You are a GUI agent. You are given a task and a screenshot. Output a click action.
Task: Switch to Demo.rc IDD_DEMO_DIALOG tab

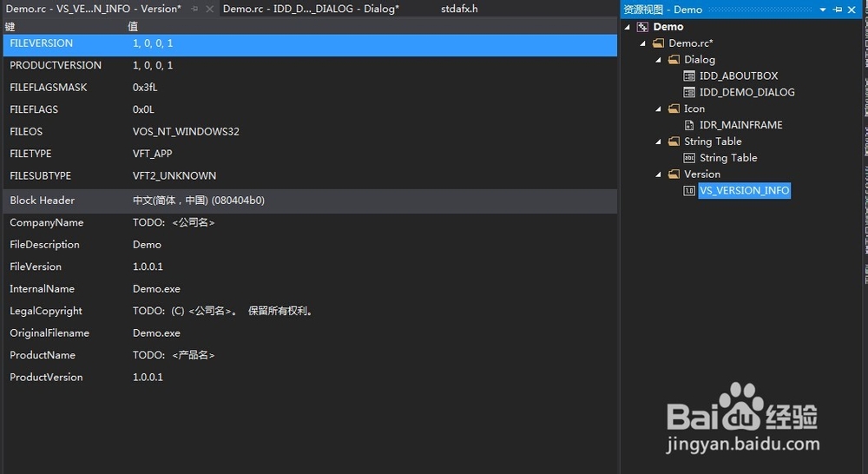(x=311, y=9)
